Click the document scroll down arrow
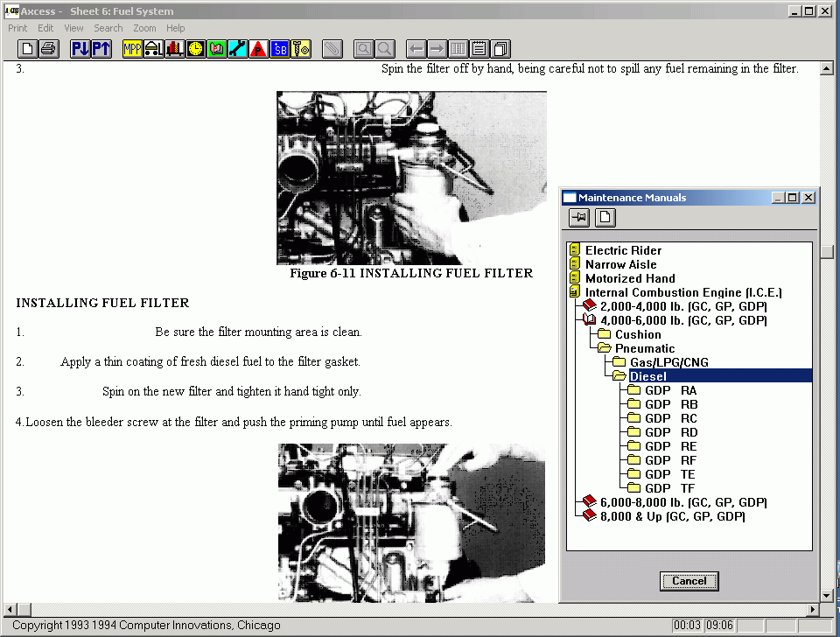840x637 pixels. pos(827,595)
